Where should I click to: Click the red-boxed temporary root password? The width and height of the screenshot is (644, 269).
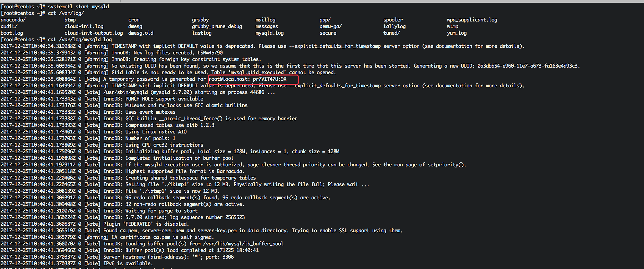tap(269, 79)
